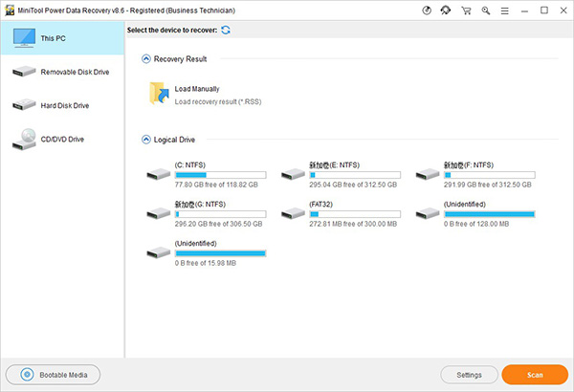Collapse the Logical Drive section

point(146,140)
